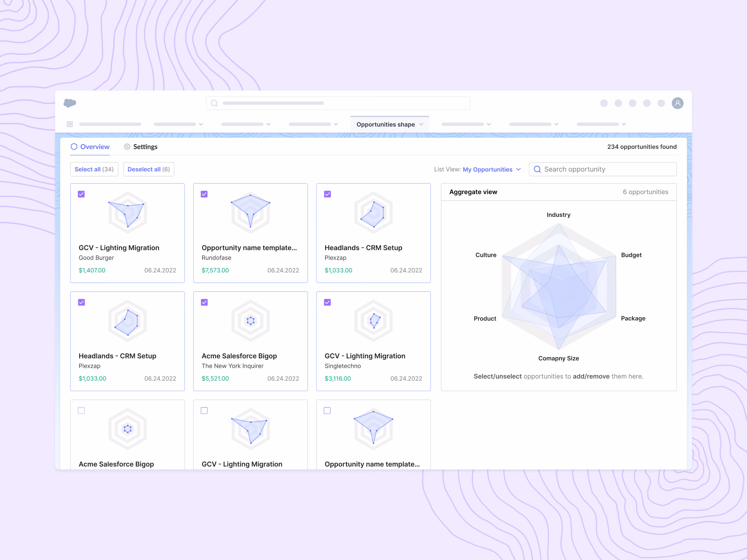The image size is (747, 560).
Task: Click the $1,407.00 amount
Action: coord(92,270)
